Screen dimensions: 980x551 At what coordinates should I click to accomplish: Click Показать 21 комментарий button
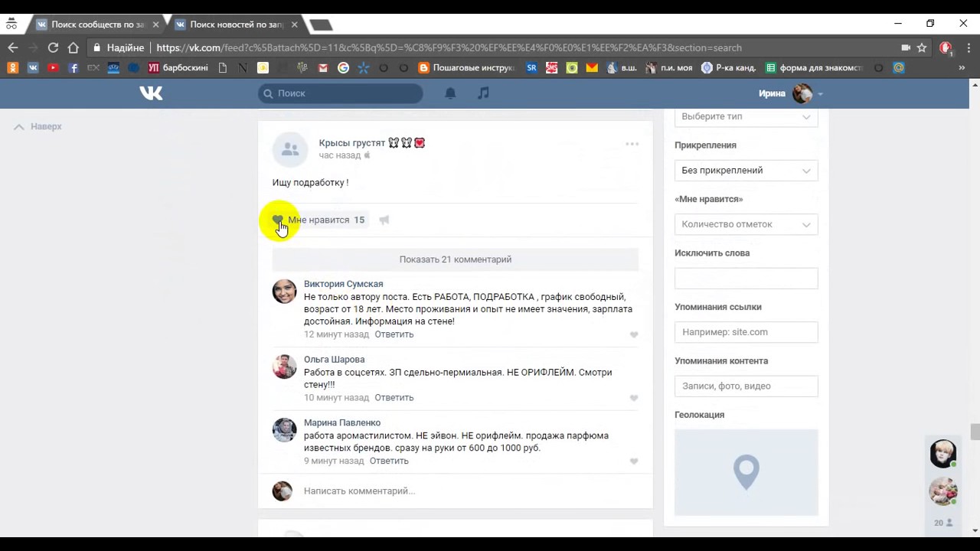455,259
